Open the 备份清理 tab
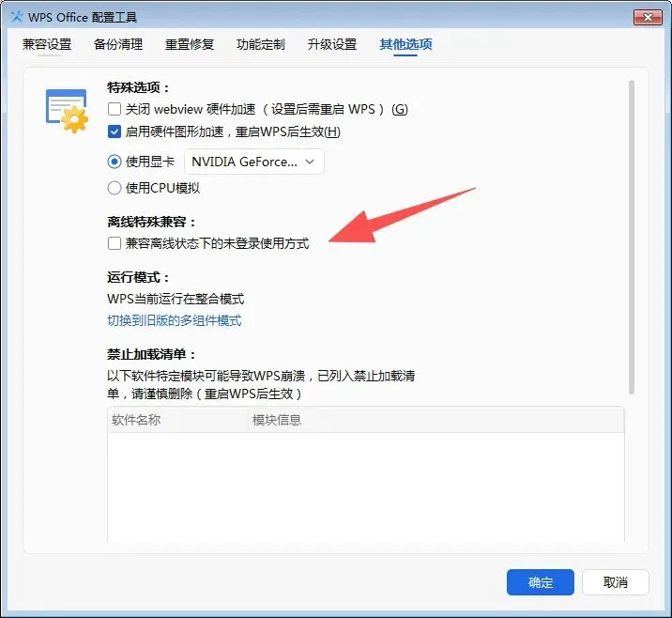 coord(118,44)
